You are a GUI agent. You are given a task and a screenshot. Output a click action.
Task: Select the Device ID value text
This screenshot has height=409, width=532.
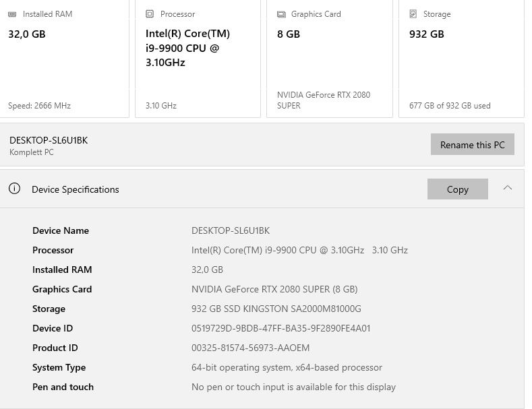click(280, 328)
